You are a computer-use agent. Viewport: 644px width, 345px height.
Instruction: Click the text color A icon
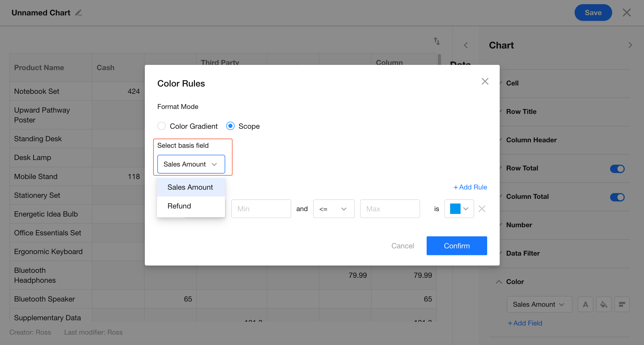coord(585,304)
